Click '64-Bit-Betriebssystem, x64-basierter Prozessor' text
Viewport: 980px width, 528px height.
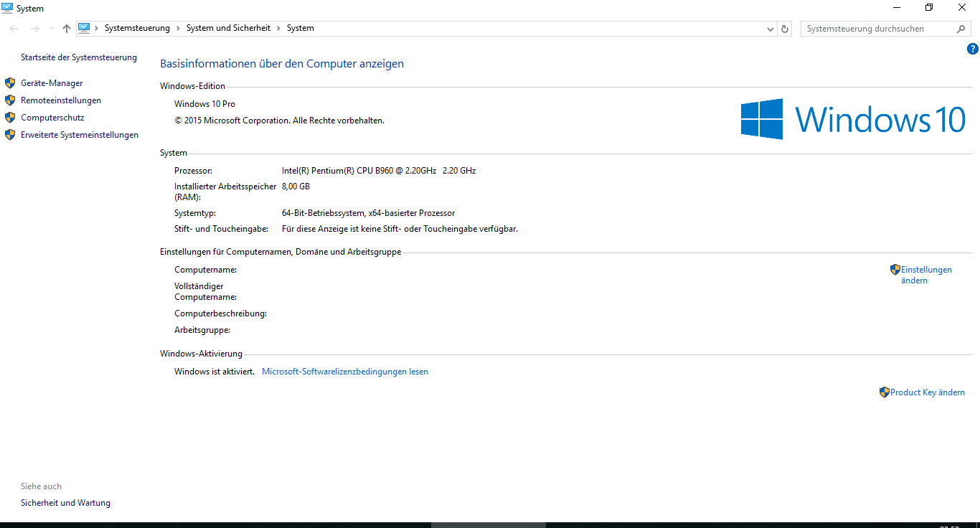(x=368, y=213)
